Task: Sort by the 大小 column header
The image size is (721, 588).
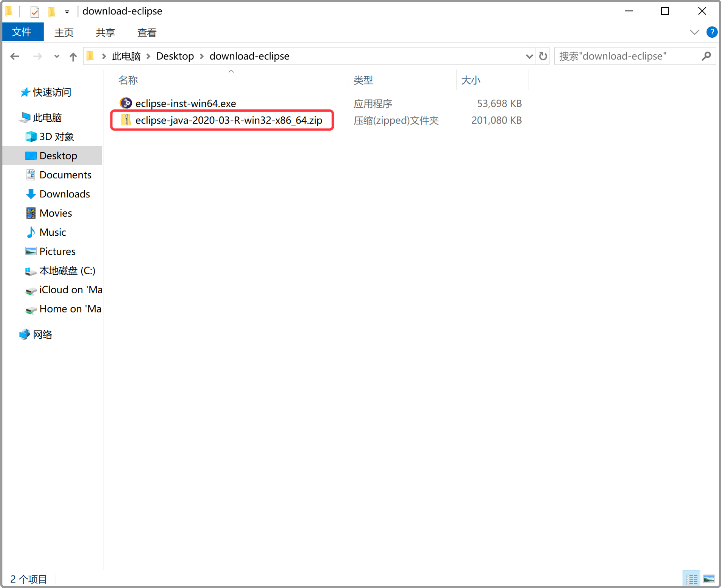Action: pyautogui.click(x=471, y=80)
